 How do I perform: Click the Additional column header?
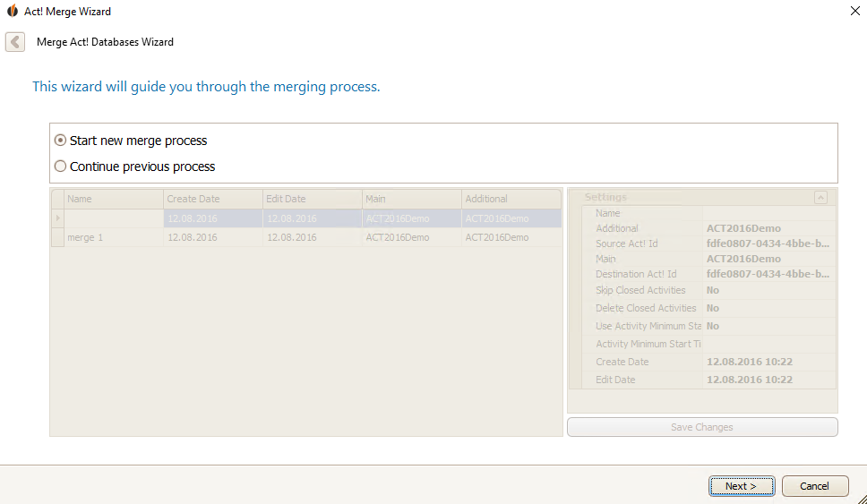coord(511,199)
